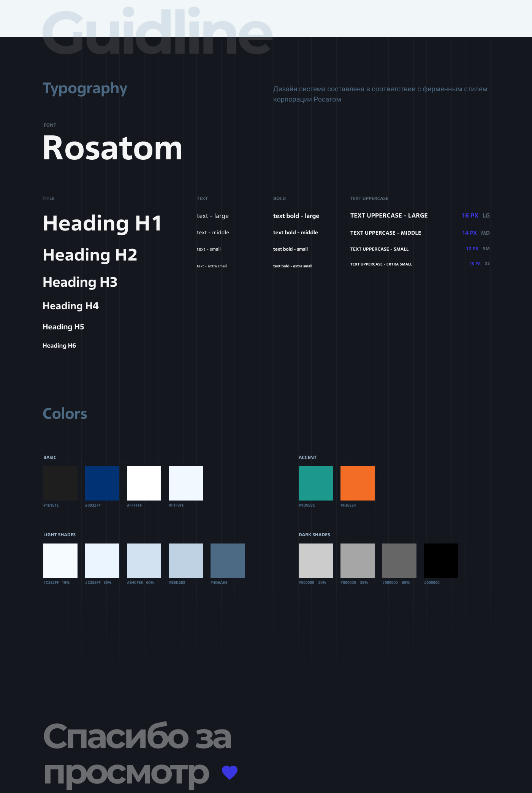The image size is (532, 793).
Task: Click the large Guidline page title
Action: pyautogui.click(x=158, y=31)
